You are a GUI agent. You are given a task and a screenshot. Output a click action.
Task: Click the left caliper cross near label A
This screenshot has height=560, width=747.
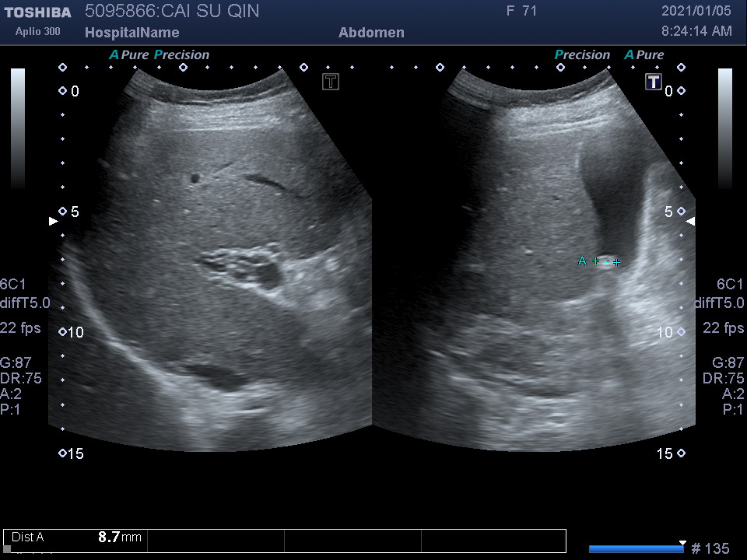click(596, 261)
